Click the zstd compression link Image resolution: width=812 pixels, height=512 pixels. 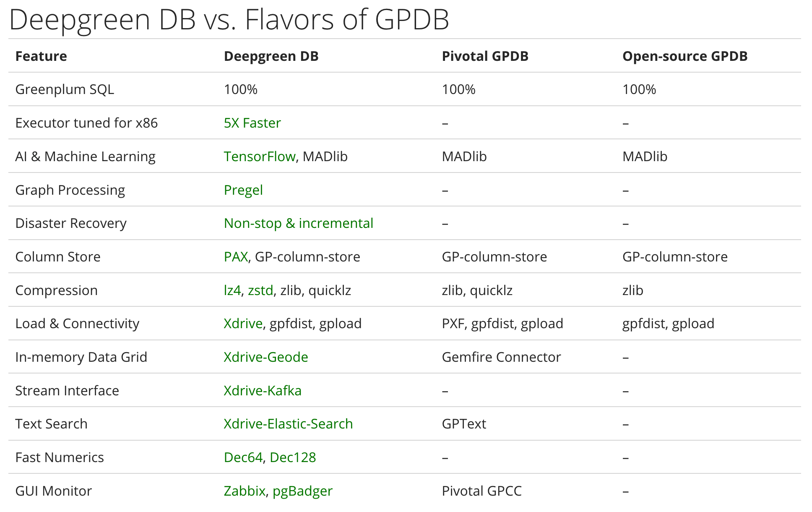coord(260,290)
